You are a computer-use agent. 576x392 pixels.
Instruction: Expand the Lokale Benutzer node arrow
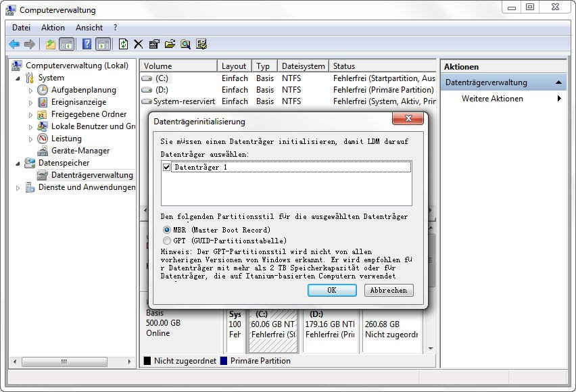(30, 127)
